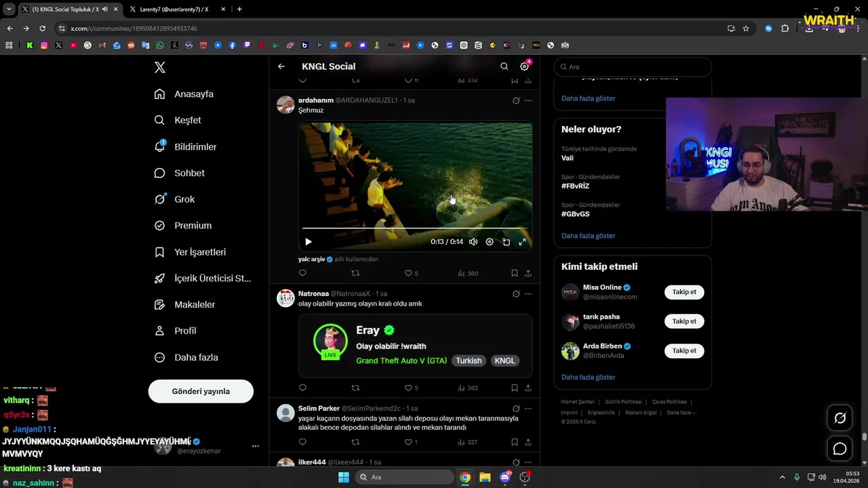The width and height of the screenshot is (868, 488).
Task: Go back with the KNGL Social arrow
Action: [281, 66]
